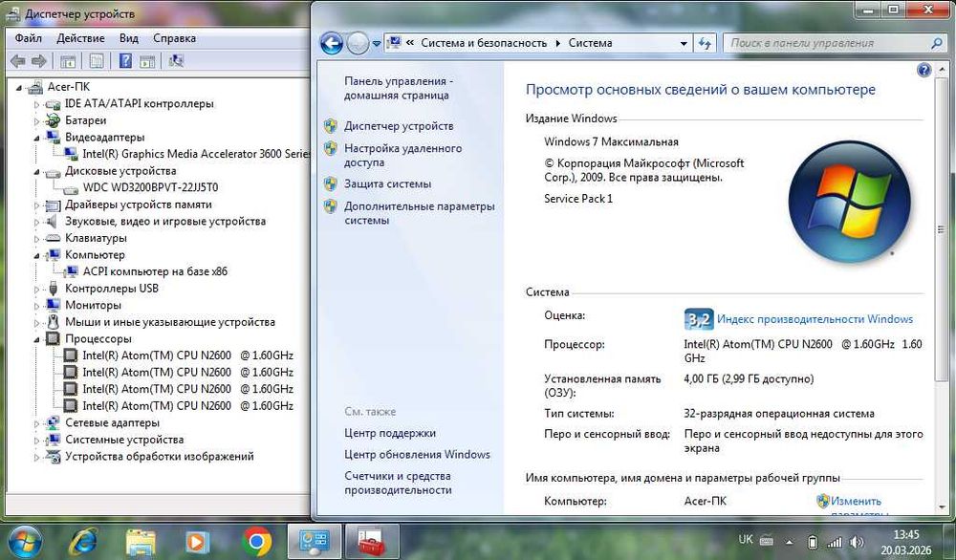Screen dimensions: 956x560
Task: Click the network signal tray icon
Action: [834, 542]
